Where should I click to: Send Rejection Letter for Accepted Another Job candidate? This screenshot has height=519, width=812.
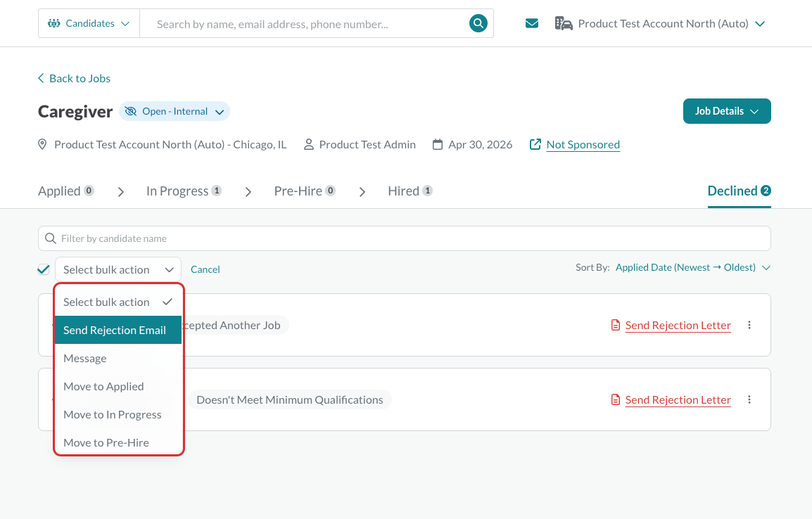[678, 325]
